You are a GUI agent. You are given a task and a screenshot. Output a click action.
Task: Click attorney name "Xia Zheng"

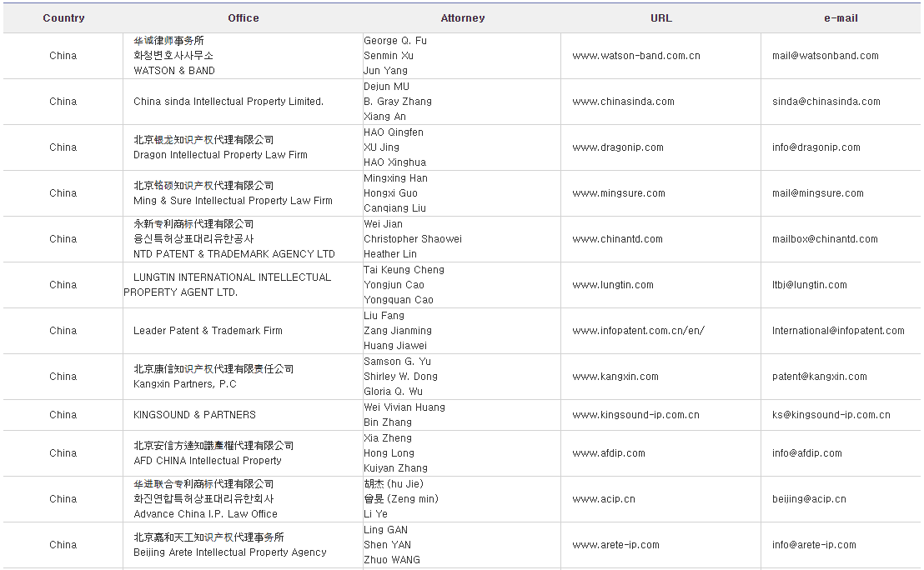pos(388,438)
